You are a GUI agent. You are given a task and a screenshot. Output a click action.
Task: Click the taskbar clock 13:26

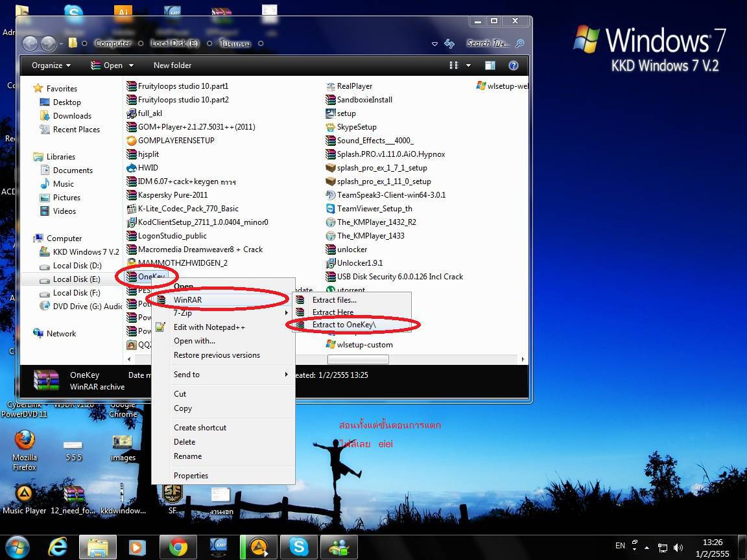[x=712, y=542]
